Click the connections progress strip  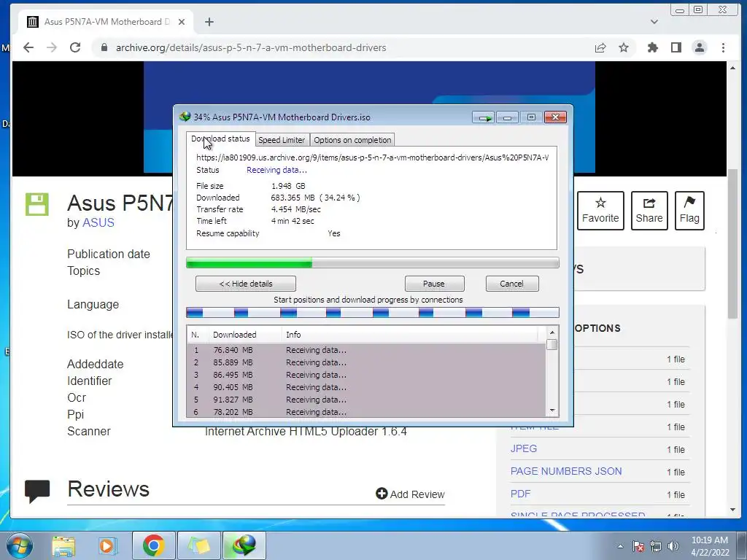(x=372, y=313)
